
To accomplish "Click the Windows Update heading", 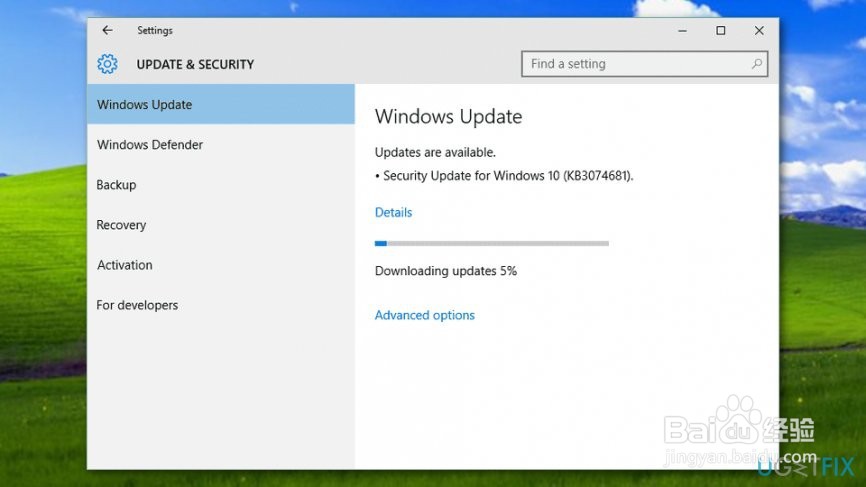I will point(448,117).
